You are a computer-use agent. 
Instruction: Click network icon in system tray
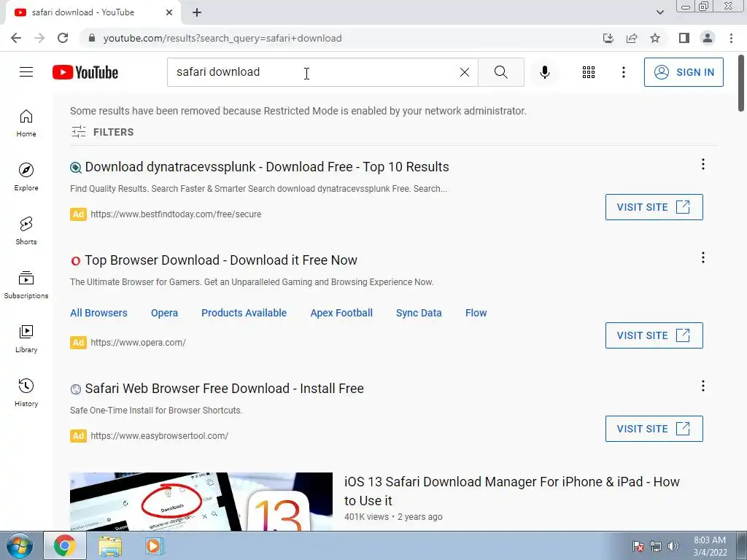tap(656, 546)
